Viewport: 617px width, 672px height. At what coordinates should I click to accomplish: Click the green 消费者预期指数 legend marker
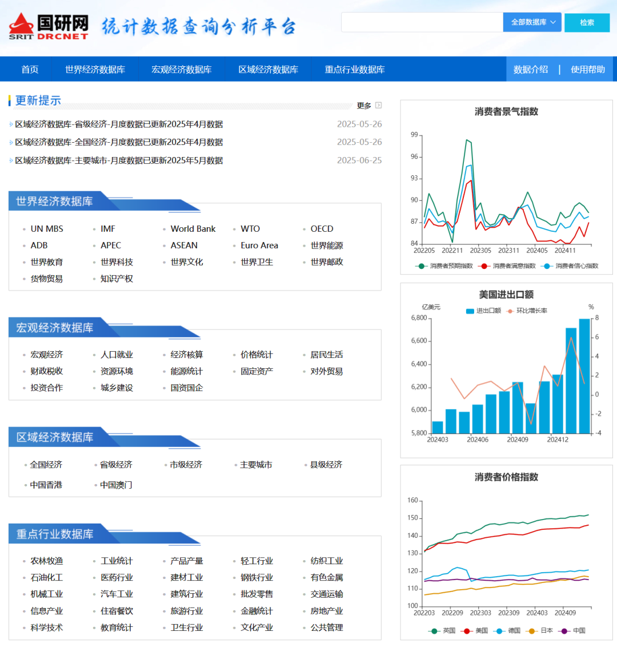click(422, 266)
